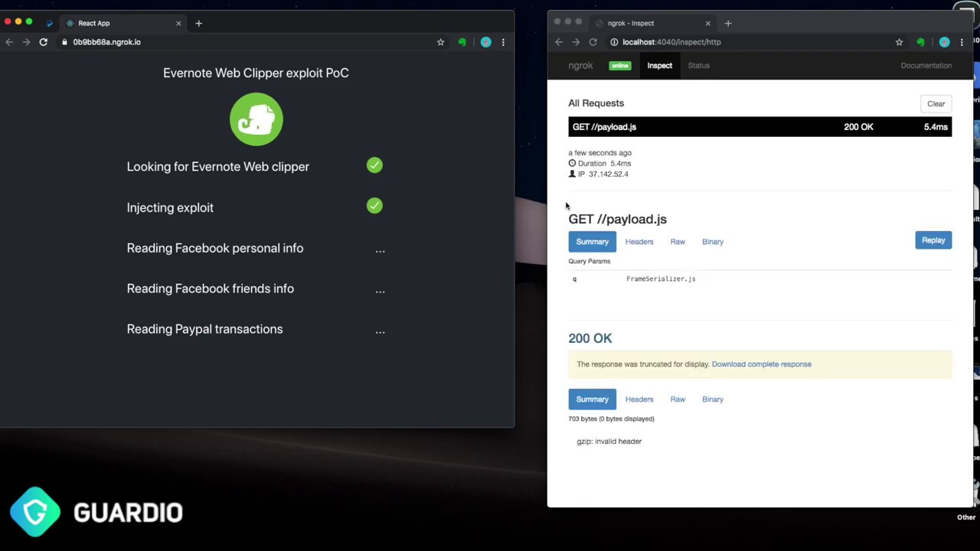Select the React App browser tab
980x551 pixels.
(x=122, y=23)
